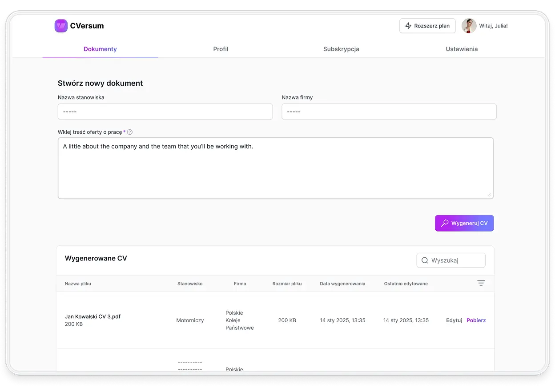Click the magnifier icon in search box

425,260
